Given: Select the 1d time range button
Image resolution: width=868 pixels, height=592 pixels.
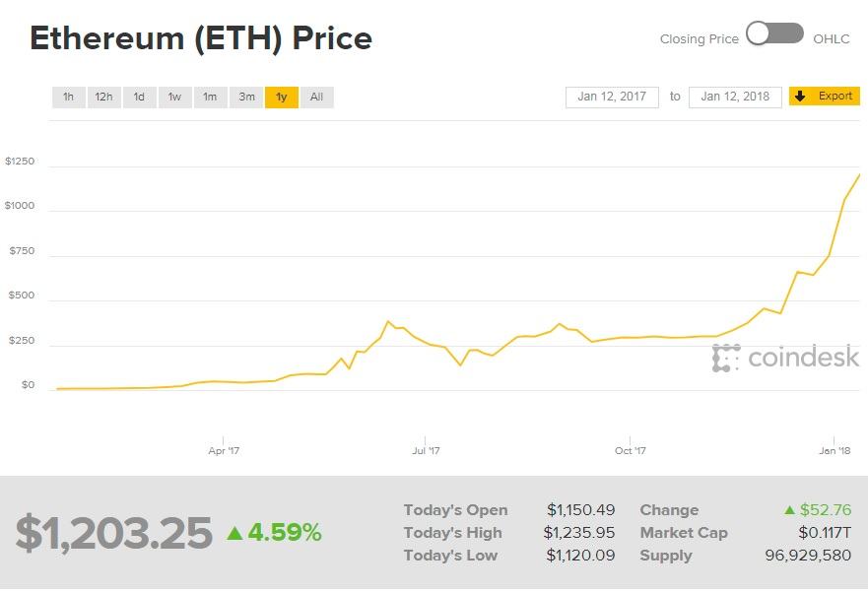Looking at the screenshot, I should pos(138,97).
